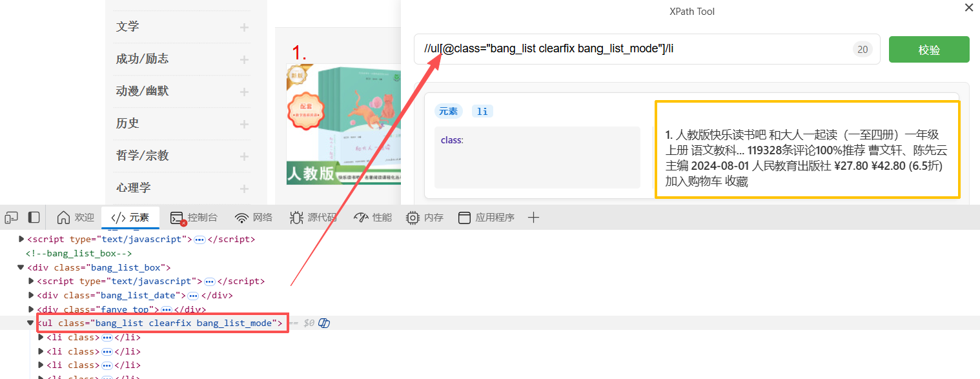Click the 元素 tag in result card
980x379 pixels.
point(449,111)
